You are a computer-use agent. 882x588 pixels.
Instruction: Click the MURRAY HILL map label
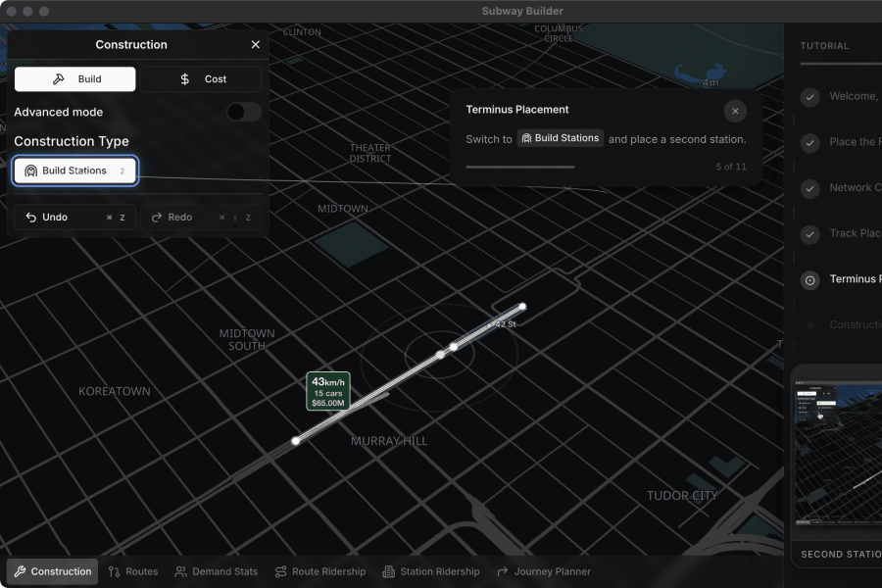click(389, 441)
